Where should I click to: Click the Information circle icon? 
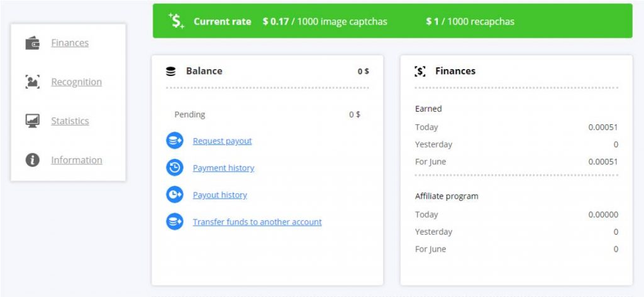32,160
